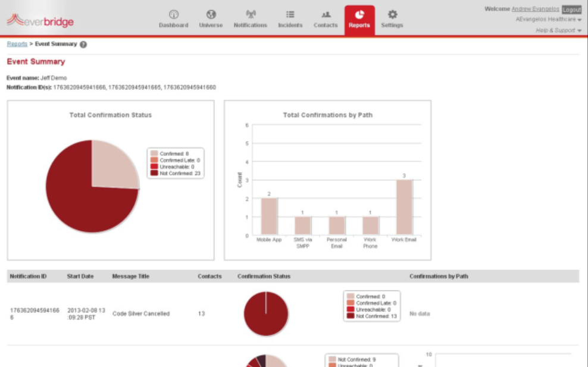This screenshot has height=367, width=588.
Task: Expand the Help & Support dropdown
Action: tap(558, 30)
